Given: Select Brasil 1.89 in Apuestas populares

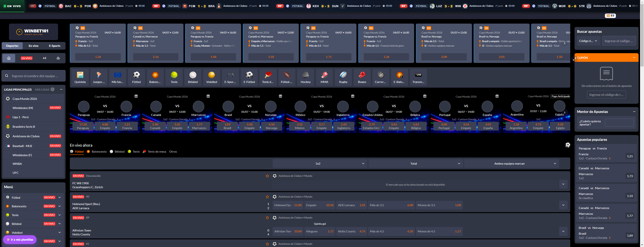Looking at the screenshot, I should point(630,236).
